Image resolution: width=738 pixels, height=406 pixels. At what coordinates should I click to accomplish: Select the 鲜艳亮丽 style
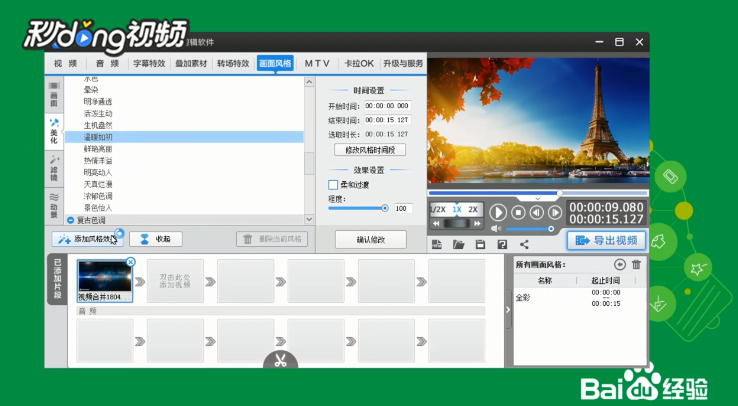coord(184,149)
